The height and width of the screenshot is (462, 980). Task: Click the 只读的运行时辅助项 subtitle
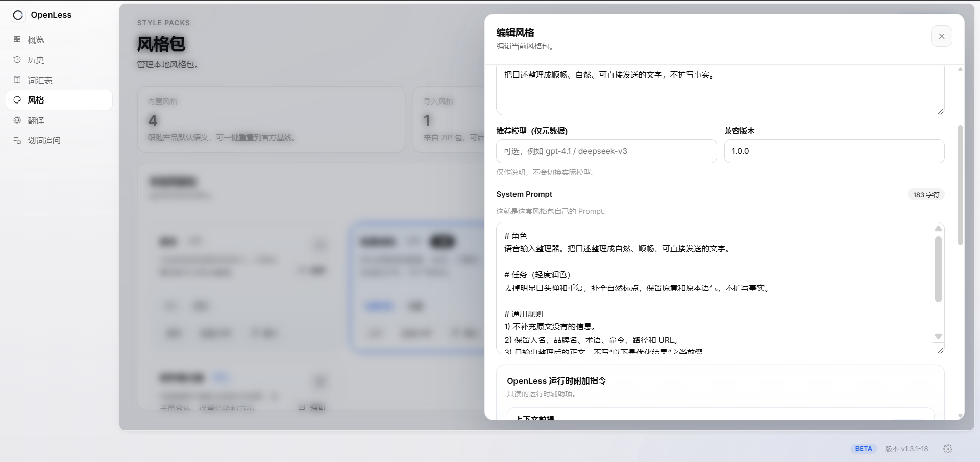543,394
